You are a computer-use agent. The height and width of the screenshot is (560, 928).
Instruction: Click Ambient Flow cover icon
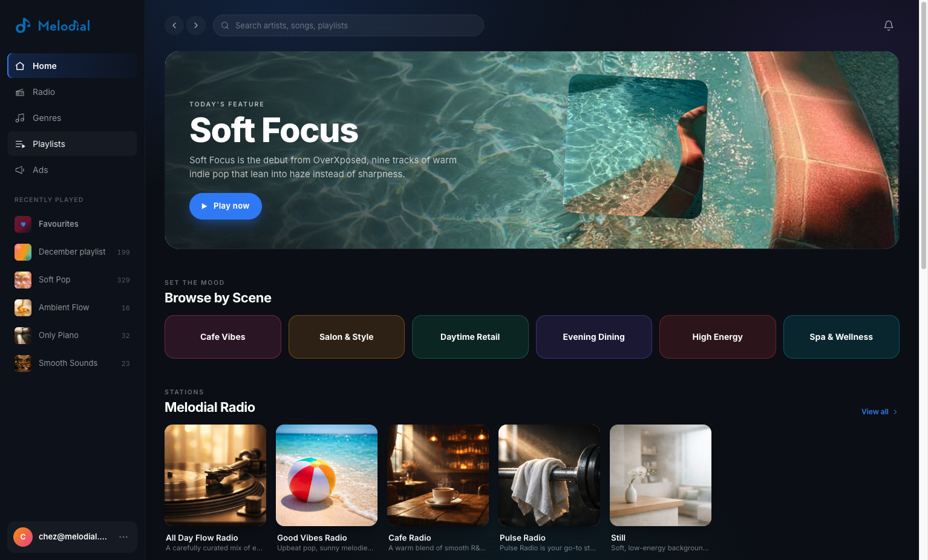click(23, 307)
